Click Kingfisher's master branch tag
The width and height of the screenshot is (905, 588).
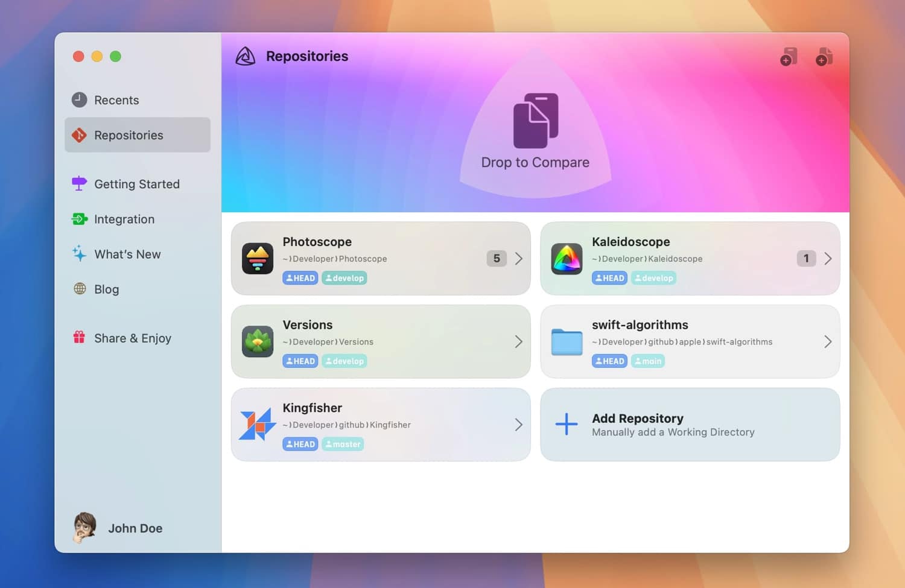[x=343, y=444]
